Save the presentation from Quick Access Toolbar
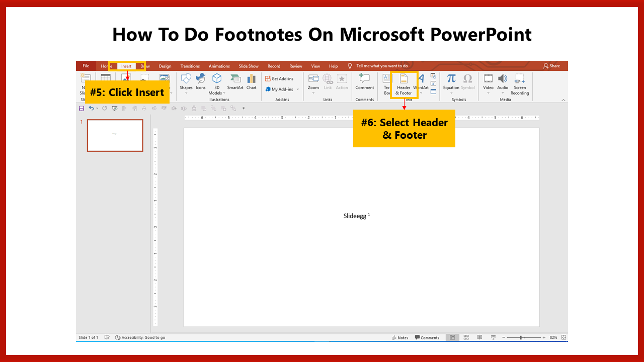The height and width of the screenshot is (362, 644). tap(82, 108)
